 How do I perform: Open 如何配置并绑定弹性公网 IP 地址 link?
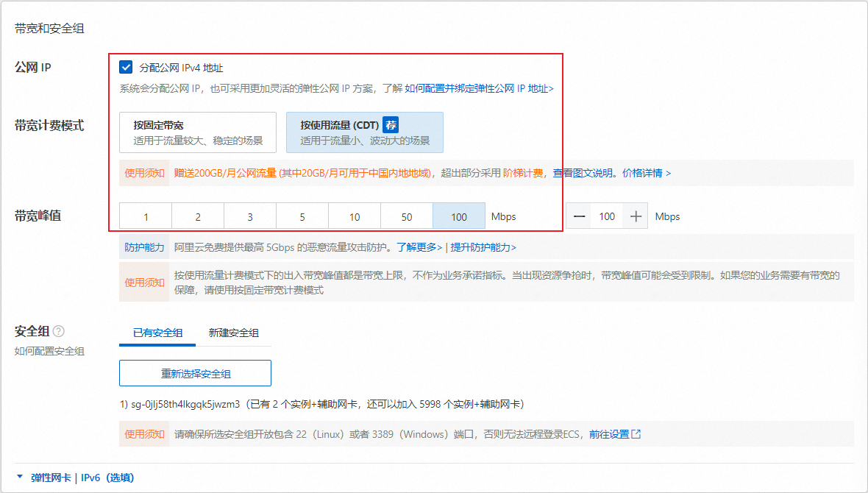479,88
